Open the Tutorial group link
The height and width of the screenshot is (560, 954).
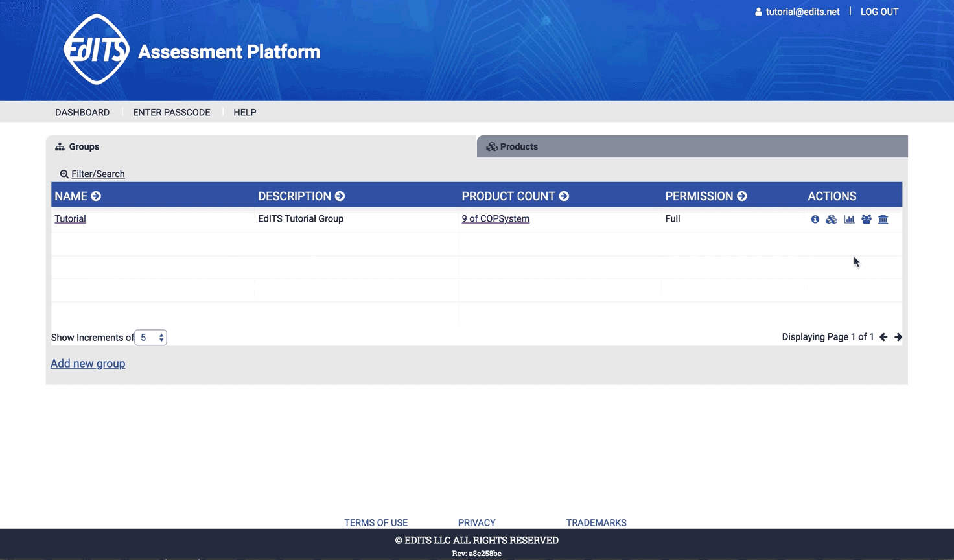click(70, 218)
